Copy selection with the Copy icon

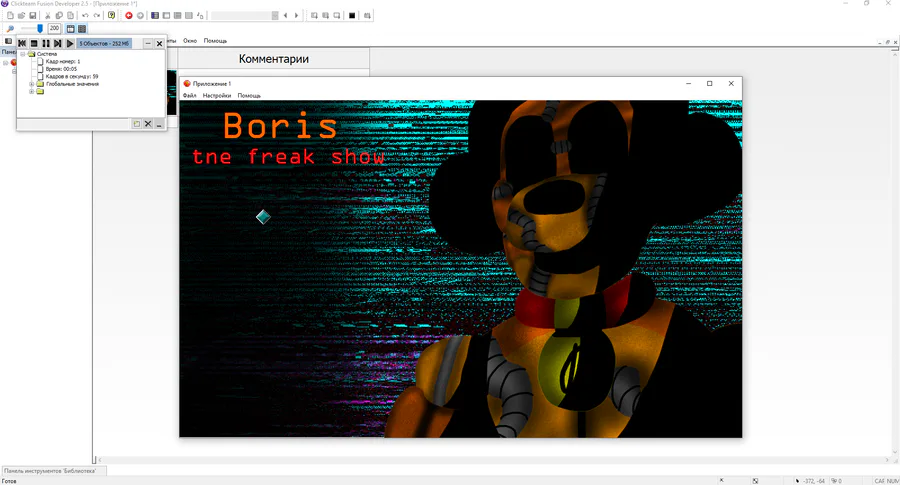[x=59, y=15]
